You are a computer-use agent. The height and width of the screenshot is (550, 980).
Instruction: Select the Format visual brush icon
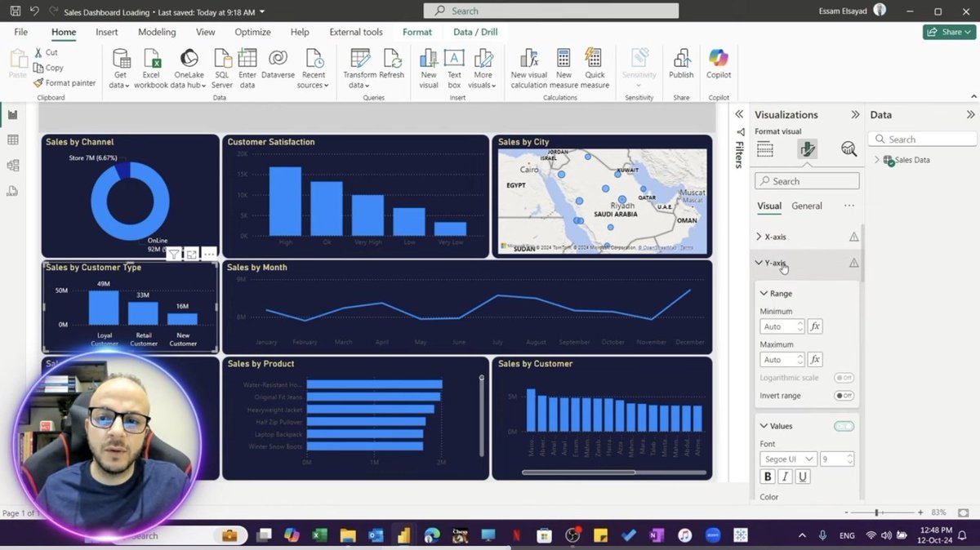click(807, 149)
